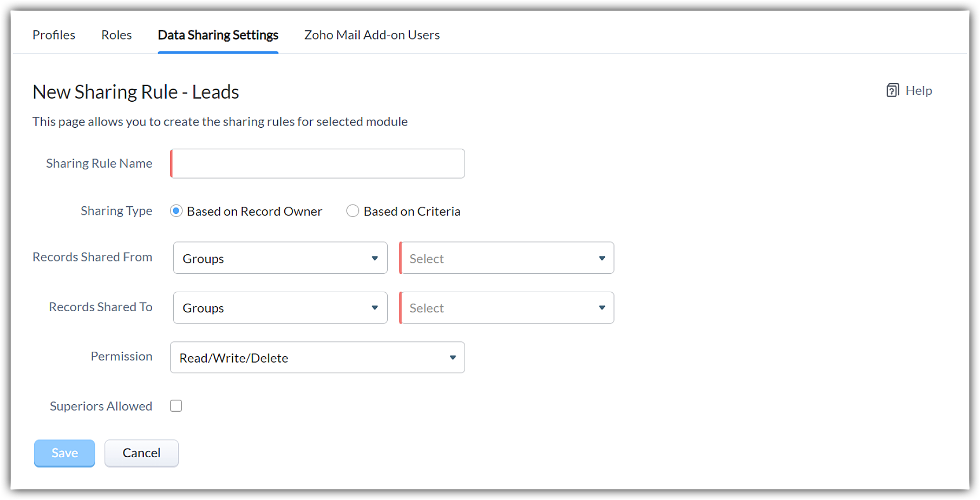Expand the Records Shared To Select dropdown
This screenshot has width=980, height=500.
507,308
